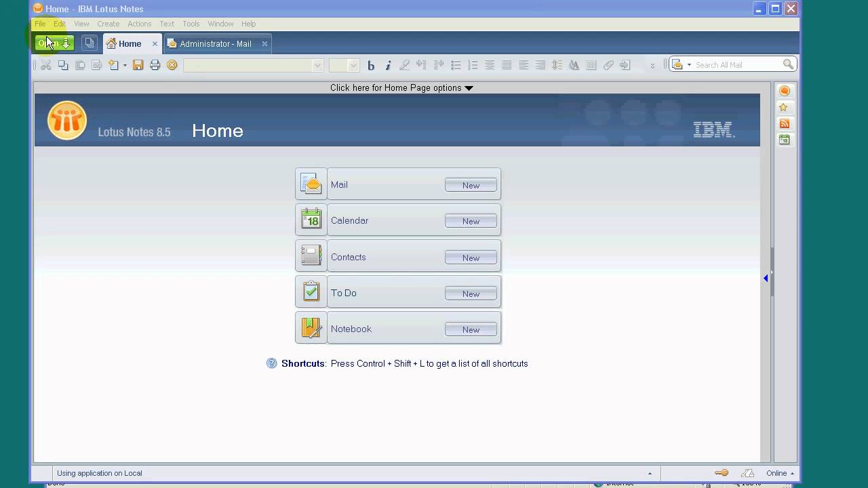This screenshot has height=488, width=868.
Task: Open the Contacts link on Home
Action: tap(348, 257)
